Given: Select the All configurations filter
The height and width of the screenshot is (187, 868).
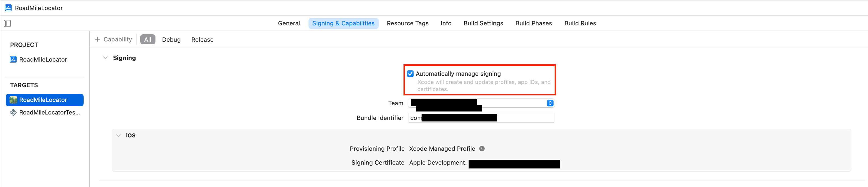Looking at the screenshot, I should 148,40.
